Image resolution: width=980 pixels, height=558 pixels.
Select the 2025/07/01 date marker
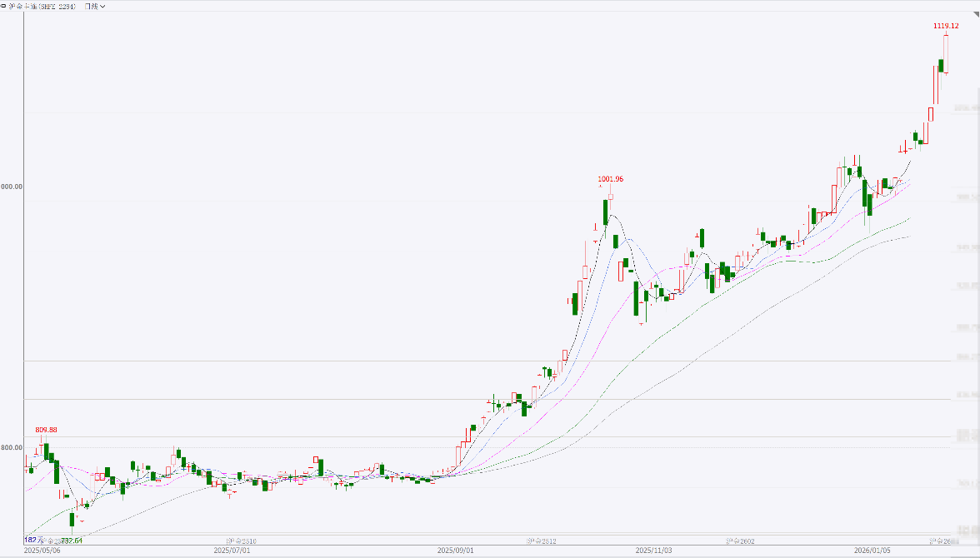tap(232, 551)
